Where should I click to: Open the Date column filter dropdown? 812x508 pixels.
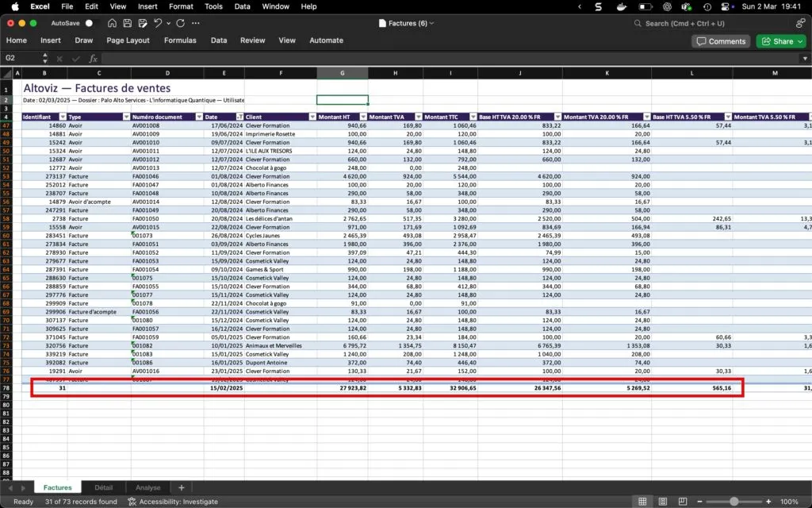(x=239, y=117)
